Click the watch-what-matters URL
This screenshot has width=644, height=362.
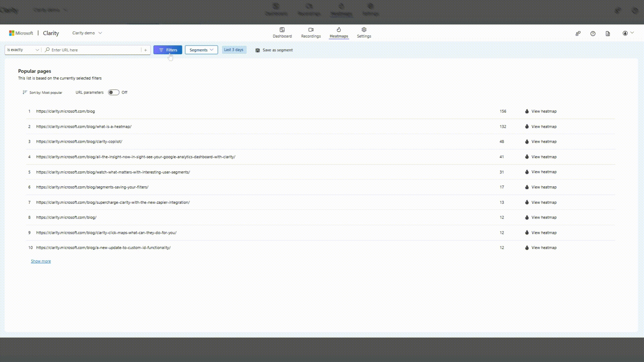coord(113,172)
